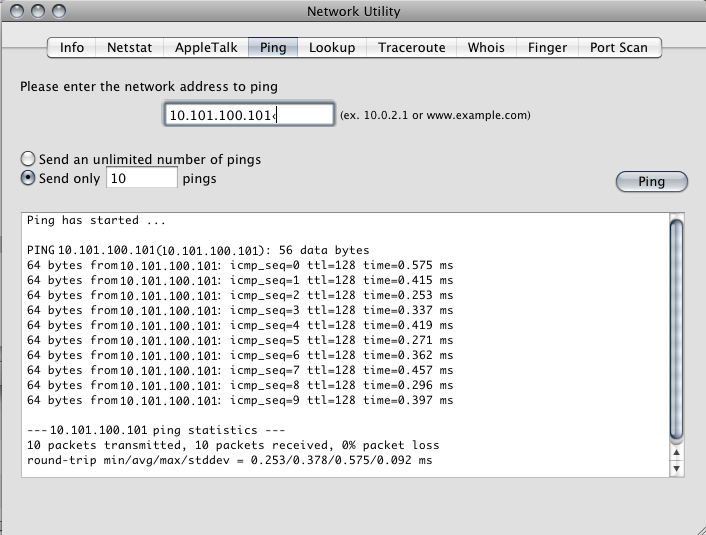Click the green zoom window button
Screen dimensions: 706x535
point(59,12)
